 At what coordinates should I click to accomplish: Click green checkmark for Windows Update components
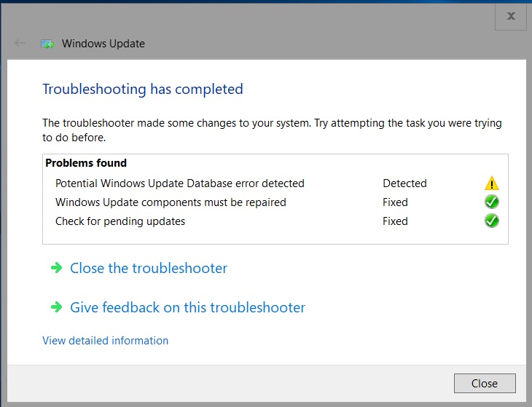pos(492,202)
